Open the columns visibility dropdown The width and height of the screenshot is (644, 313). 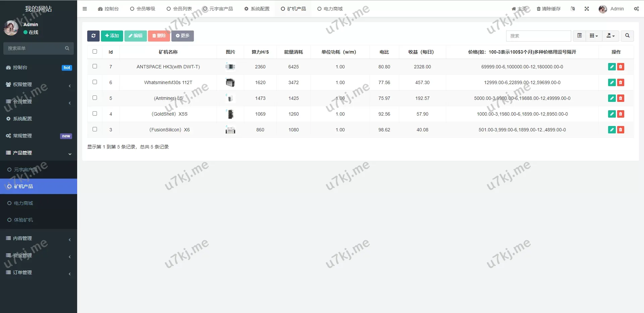594,36
